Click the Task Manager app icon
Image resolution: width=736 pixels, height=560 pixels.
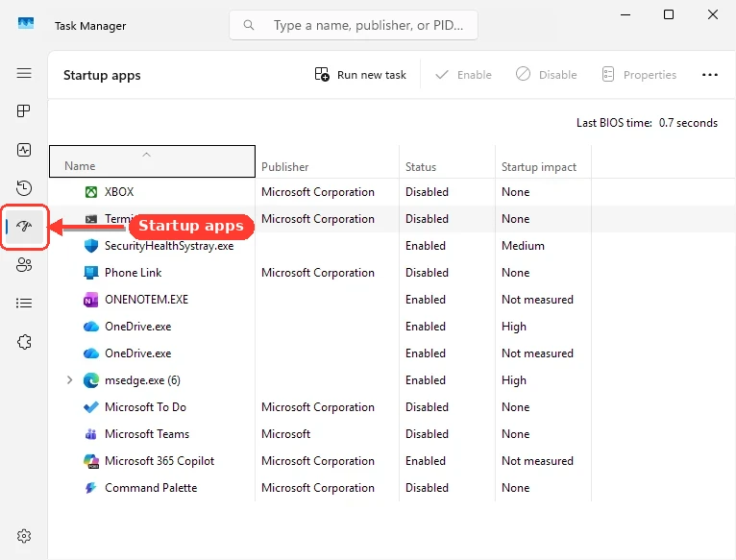coord(26,23)
